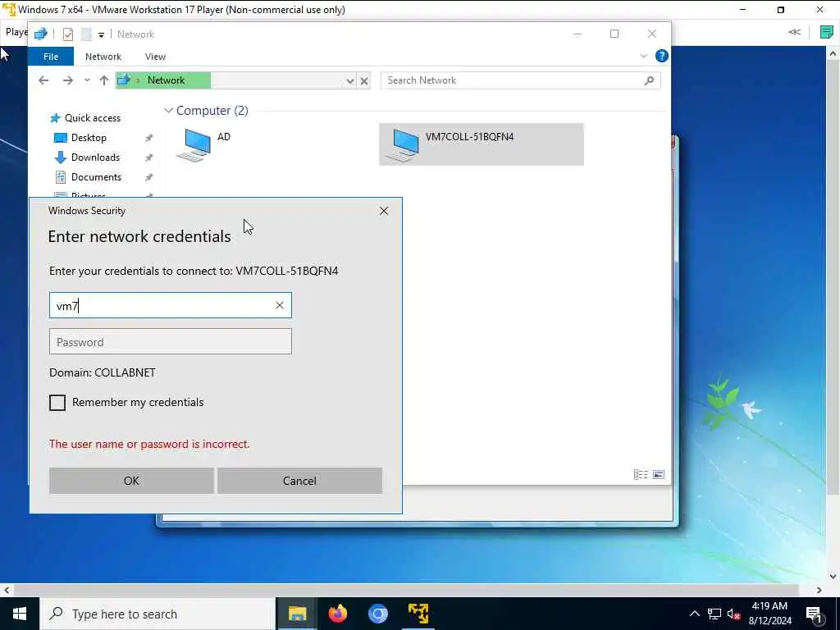Viewport: 840px width, 630px height.
Task: Click the taskbar Type here to search box
Action: [x=157, y=614]
